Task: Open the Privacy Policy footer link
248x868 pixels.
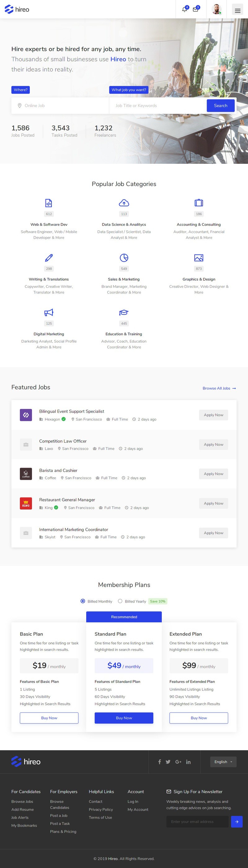Action: (x=101, y=809)
